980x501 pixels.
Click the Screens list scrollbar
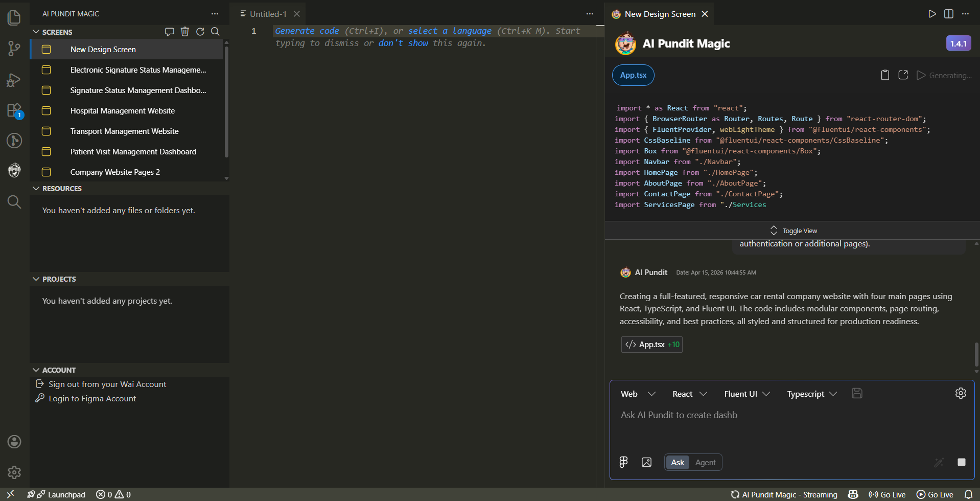coord(226,102)
